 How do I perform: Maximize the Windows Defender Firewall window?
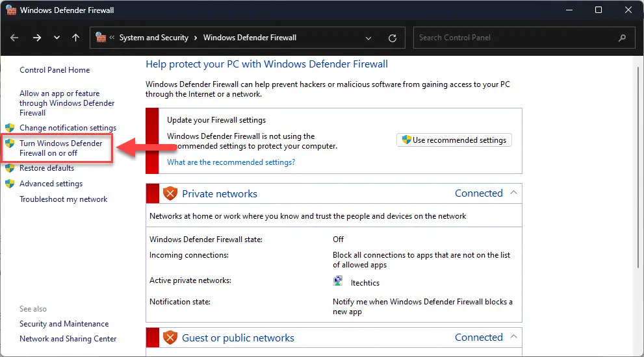(x=599, y=10)
